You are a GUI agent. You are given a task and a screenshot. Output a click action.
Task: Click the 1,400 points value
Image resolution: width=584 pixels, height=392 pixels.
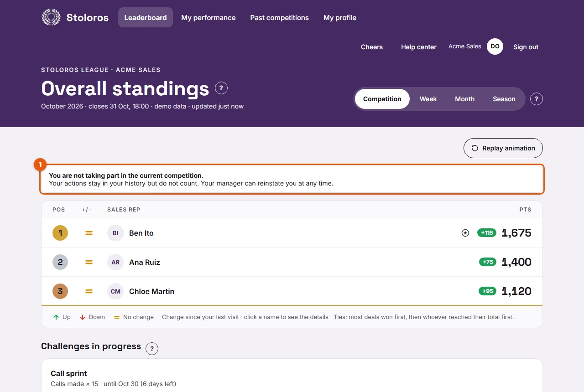pyautogui.click(x=516, y=262)
